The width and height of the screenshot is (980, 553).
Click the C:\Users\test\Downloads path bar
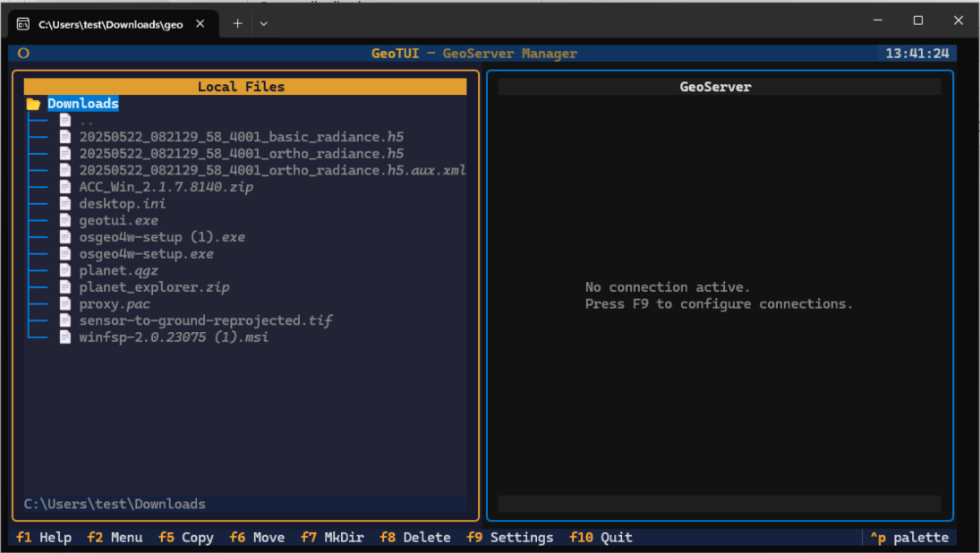[245, 504]
